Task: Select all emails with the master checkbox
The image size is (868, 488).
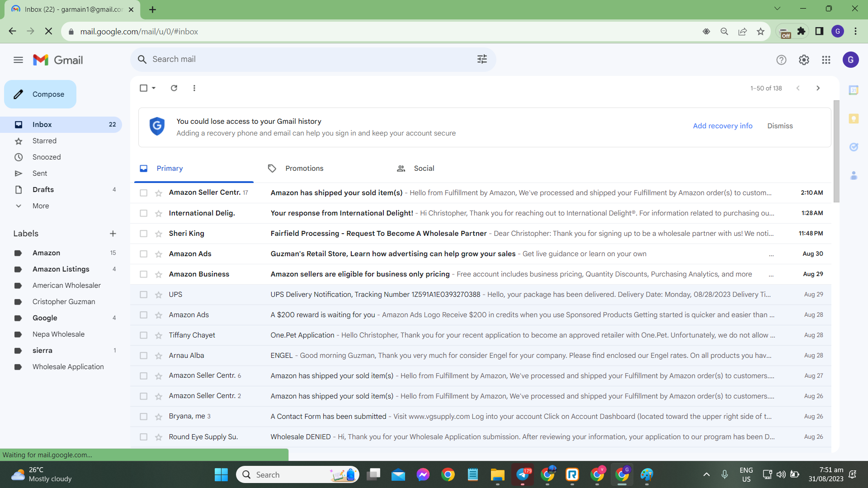Action: [143, 88]
